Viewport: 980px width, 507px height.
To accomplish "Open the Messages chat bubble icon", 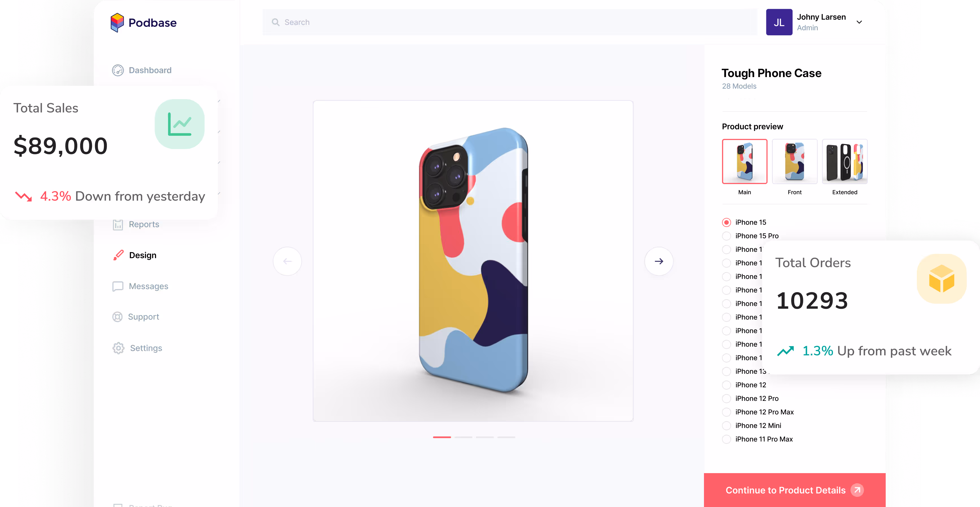I will point(118,287).
